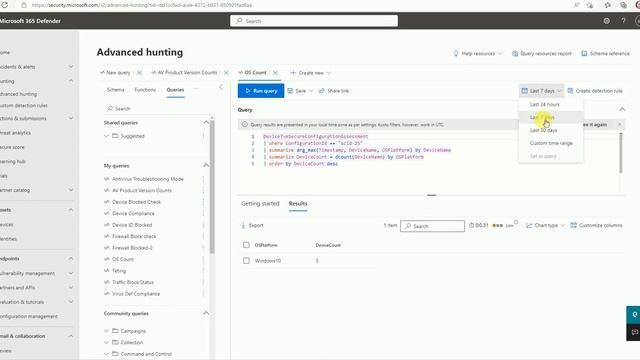Click the Run query button

[x=261, y=91]
